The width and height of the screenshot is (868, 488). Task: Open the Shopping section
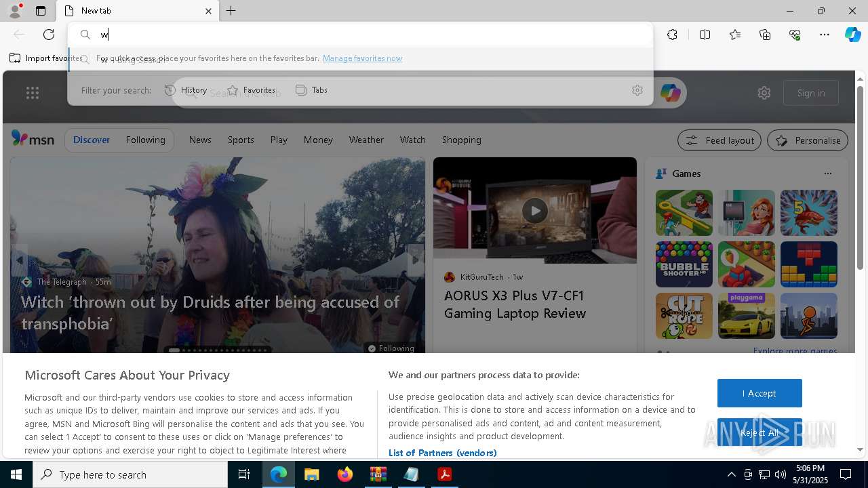tap(461, 140)
